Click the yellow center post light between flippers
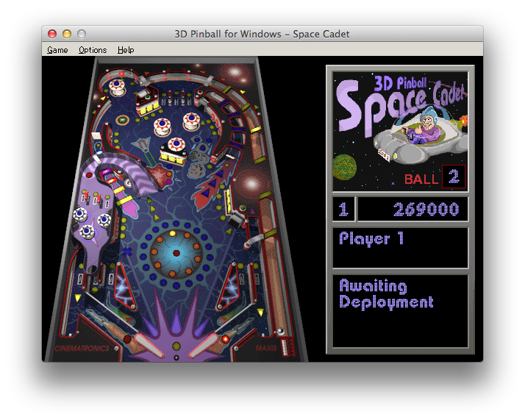Screen dimensions: 525x420 pos(176,346)
